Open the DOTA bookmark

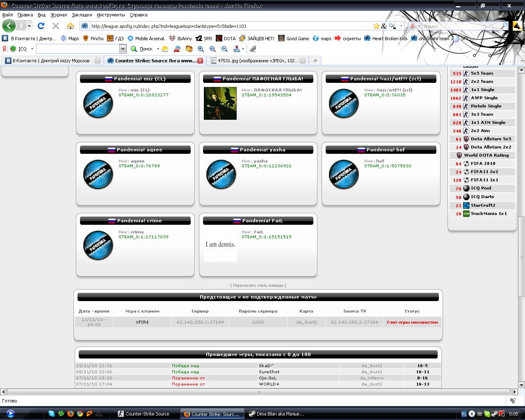(226, 39)
